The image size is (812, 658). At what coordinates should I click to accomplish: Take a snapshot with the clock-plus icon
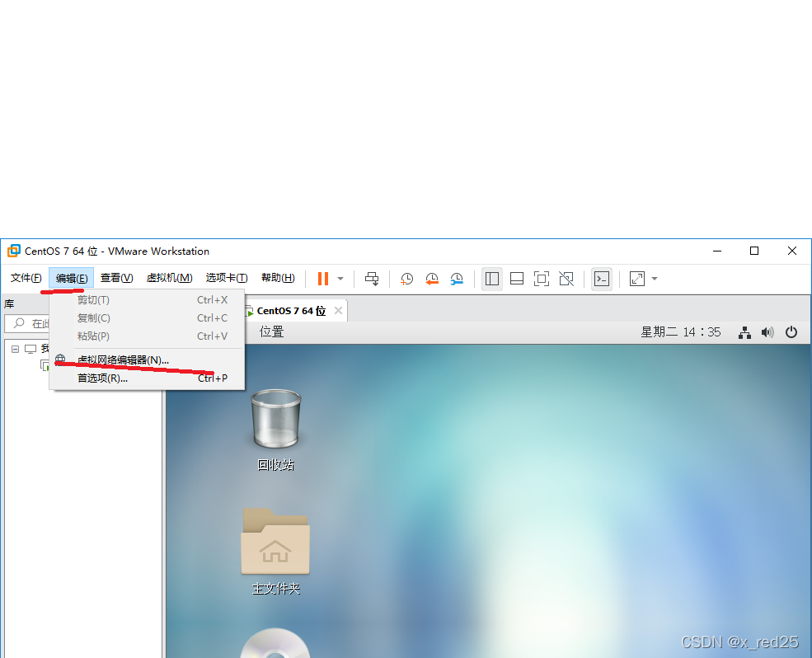(406, 279)
